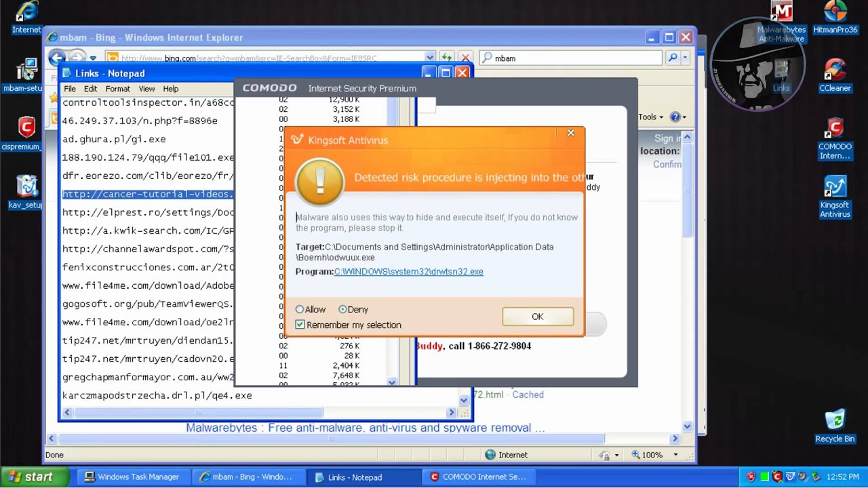Image resolution: width=868 pixels, height=488 pixels.
Task: Open the Recycle Bin desktop icon
Action: point(835,426)
